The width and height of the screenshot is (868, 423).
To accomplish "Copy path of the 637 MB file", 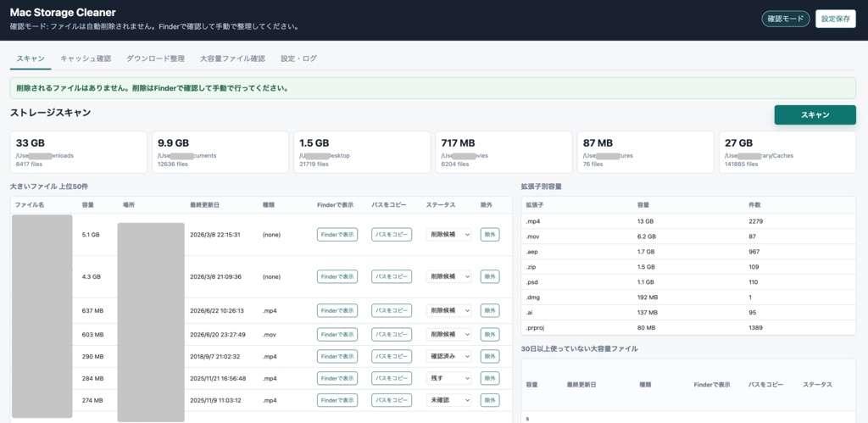I will [392, 310].
